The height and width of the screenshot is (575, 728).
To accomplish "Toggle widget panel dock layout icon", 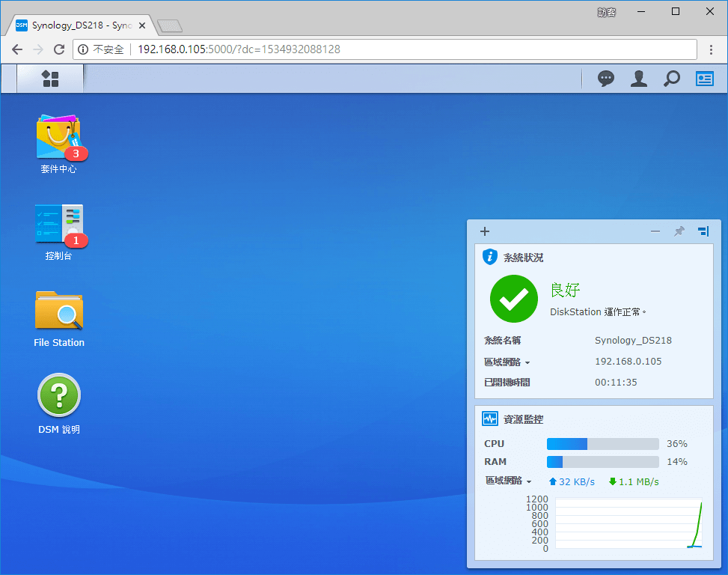I will [x=703, y=231].
